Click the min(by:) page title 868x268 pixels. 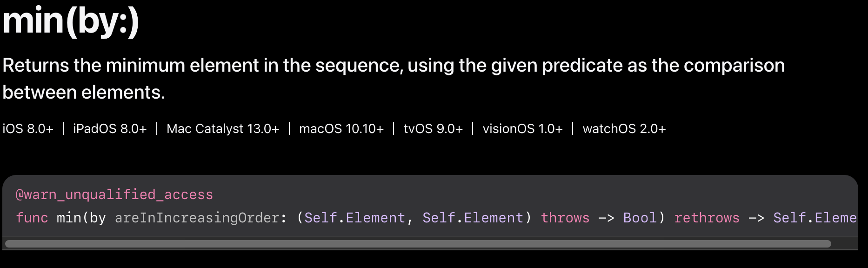[71, 21]
